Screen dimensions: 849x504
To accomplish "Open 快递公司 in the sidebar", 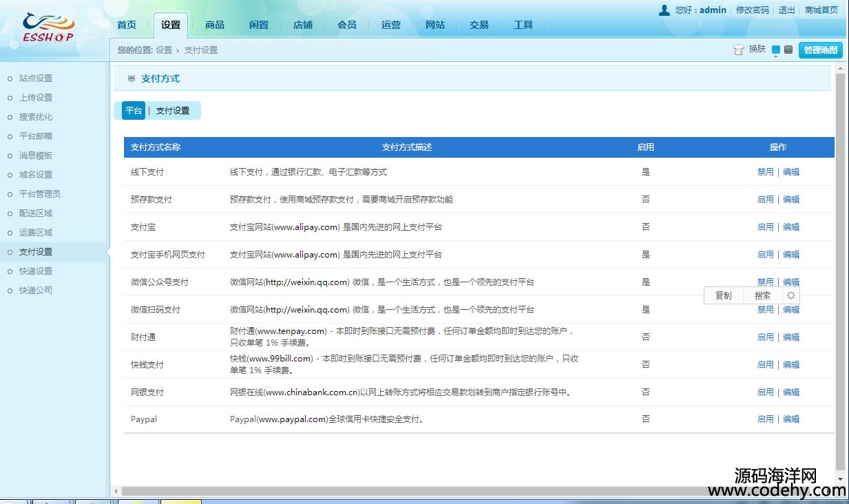I will coord(36,291).
